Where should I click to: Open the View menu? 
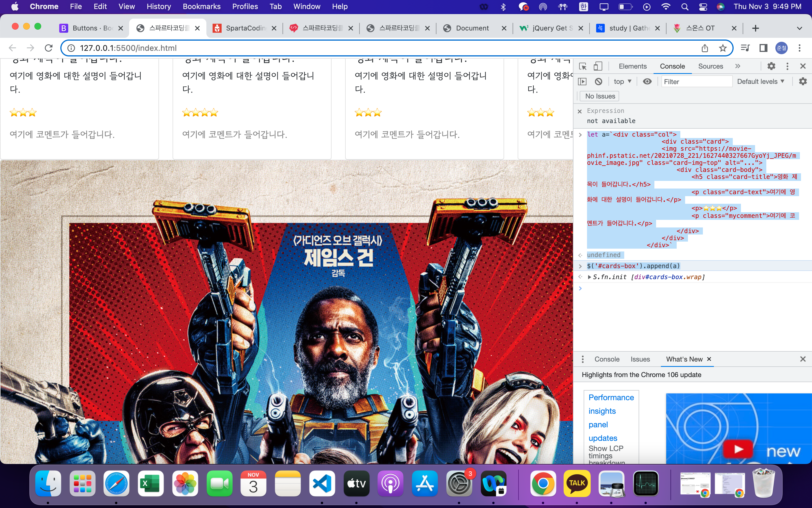pos(127,6)
